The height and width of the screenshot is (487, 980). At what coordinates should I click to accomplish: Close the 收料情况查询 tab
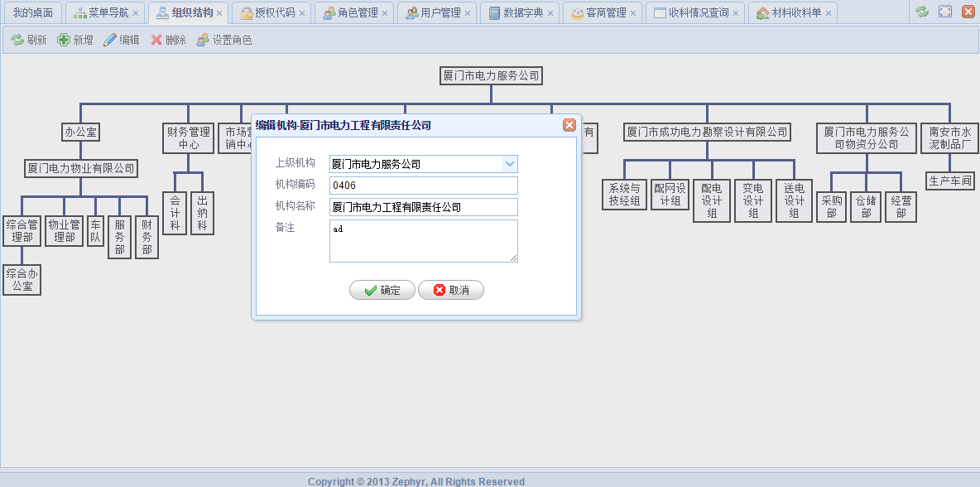click(736, 13)
